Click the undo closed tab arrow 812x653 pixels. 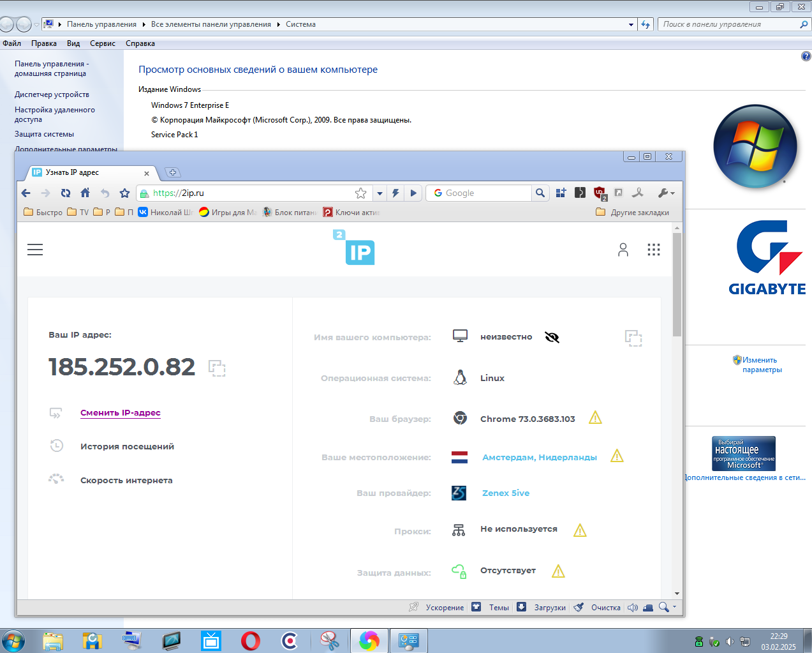[105, 193]
